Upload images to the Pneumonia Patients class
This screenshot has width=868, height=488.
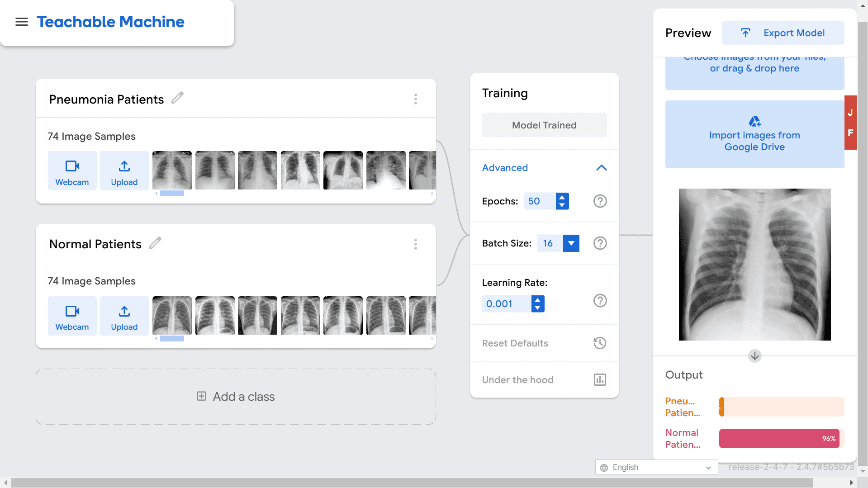pyautogui.click(x=124, y=171)
